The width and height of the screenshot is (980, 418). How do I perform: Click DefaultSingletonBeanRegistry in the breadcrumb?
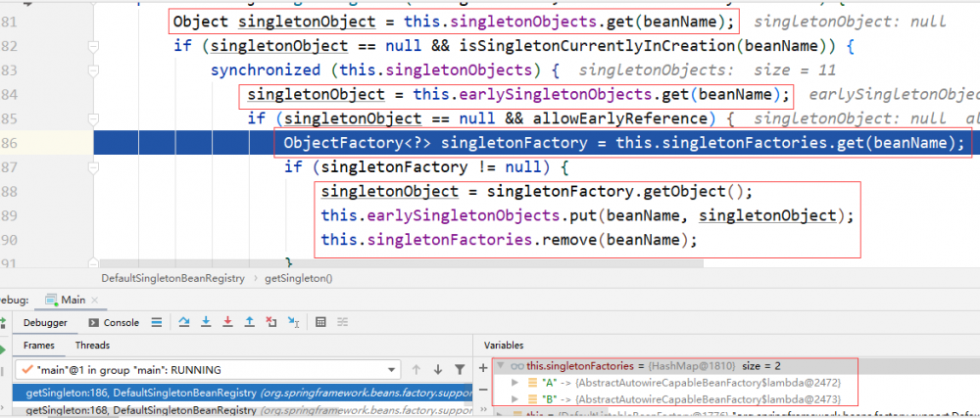(173, 278)
